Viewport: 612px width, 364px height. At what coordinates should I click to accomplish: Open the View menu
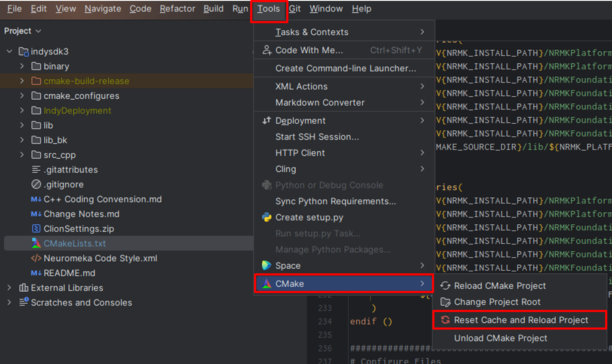[x=66, y=9]
